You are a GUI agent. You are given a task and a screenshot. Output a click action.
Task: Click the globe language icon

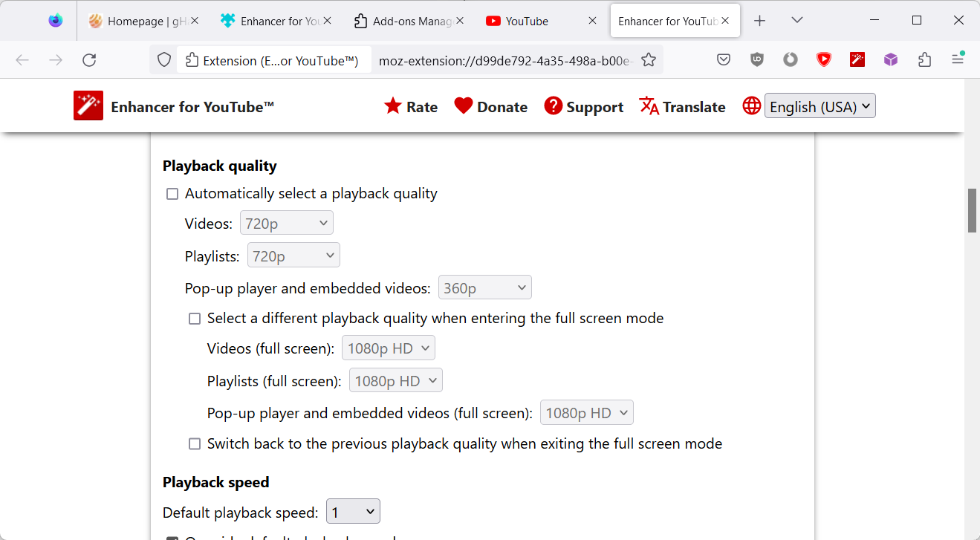[751, 105]
